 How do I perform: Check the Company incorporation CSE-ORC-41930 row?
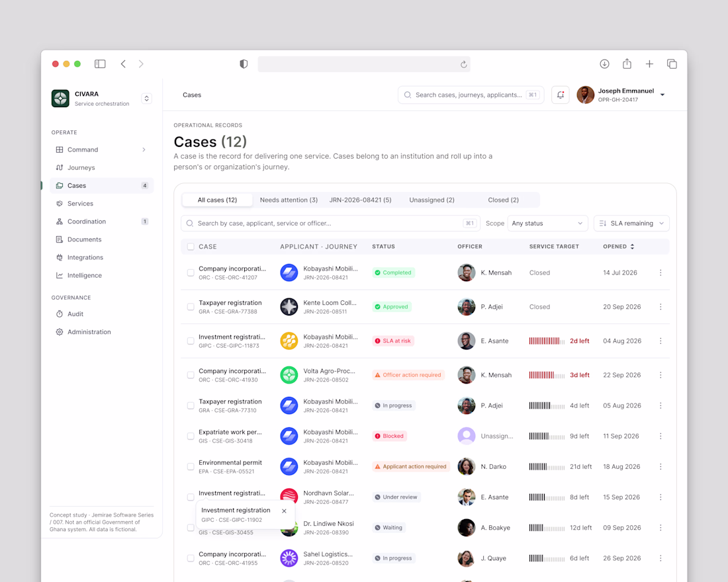191,375
